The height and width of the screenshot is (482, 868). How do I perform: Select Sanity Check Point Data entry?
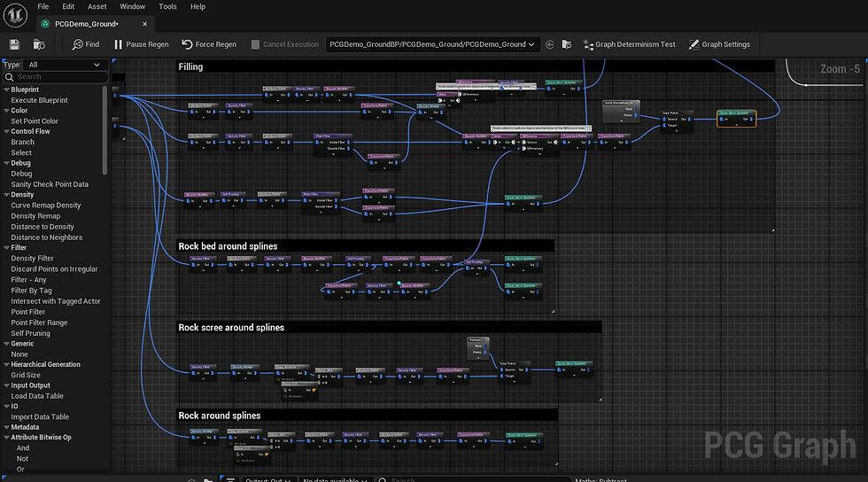50,184
